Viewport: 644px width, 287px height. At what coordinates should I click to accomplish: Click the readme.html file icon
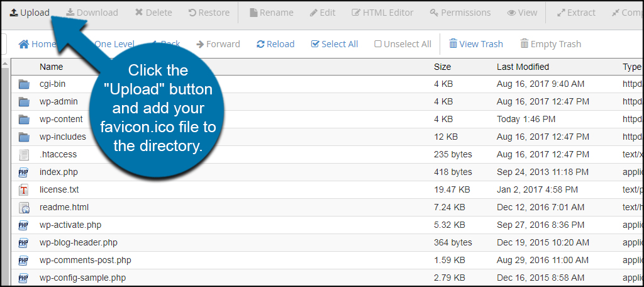25,208
